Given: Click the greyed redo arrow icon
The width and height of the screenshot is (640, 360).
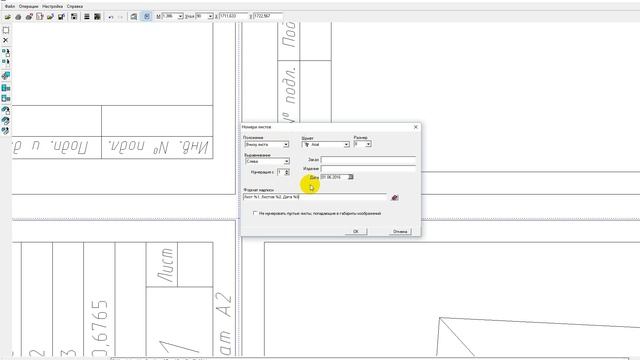Looking at the screenshot, I should coord(120,17).
